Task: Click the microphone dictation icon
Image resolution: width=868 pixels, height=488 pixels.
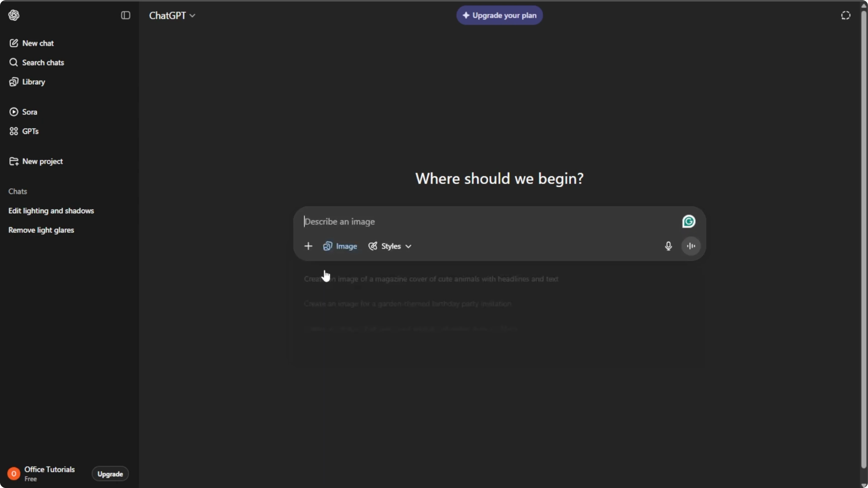Action: (x=669, y=246)
